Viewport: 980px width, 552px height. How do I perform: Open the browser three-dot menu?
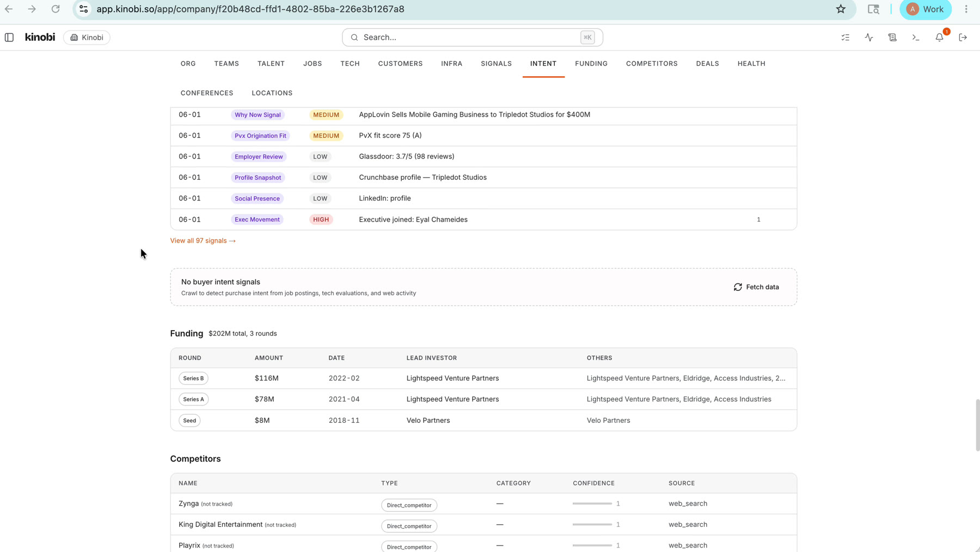(966, 9)
